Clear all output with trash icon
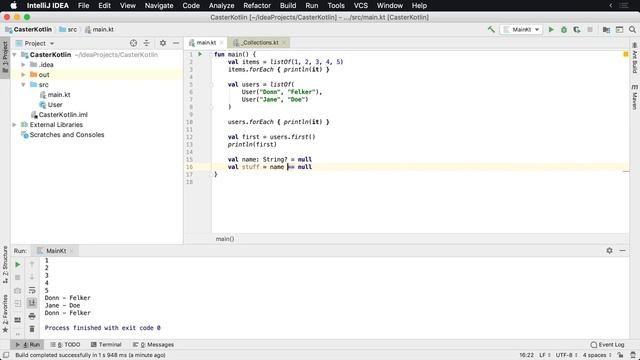 coord(32,329)
